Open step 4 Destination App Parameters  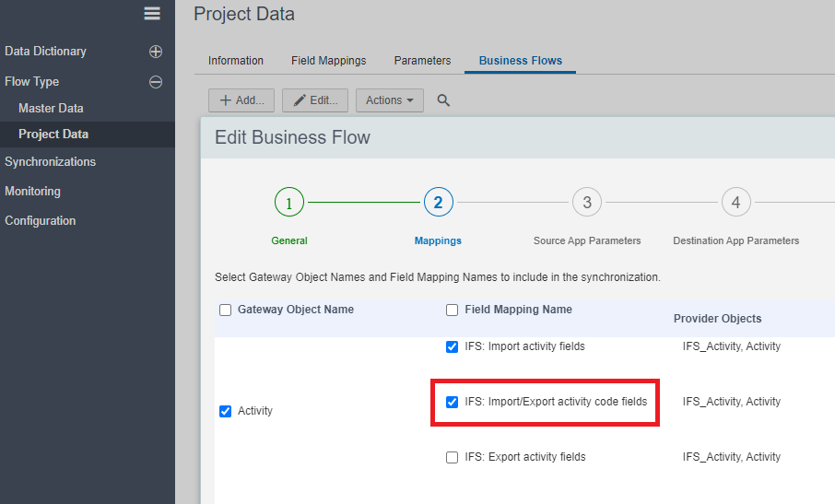click(735, 203)
